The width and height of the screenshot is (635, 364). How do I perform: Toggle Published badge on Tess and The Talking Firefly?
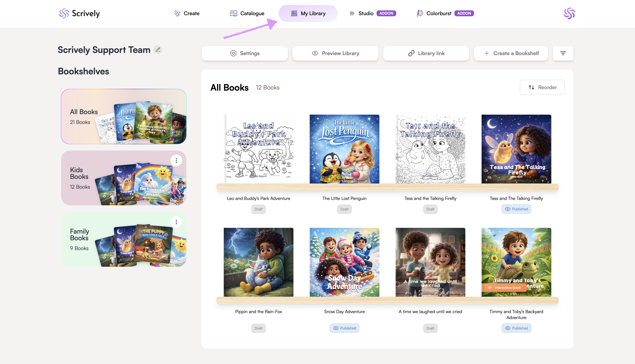tap(516, 209)
